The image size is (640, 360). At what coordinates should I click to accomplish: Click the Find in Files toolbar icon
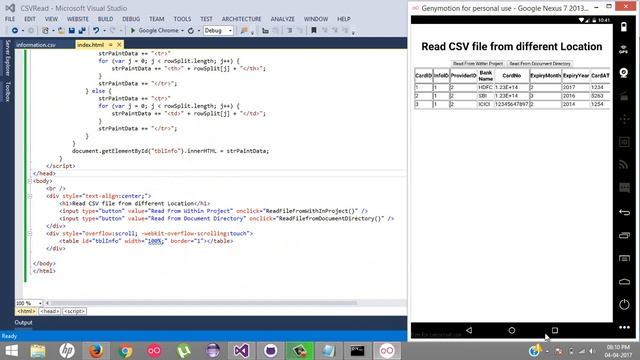click(x=244, y=31)
